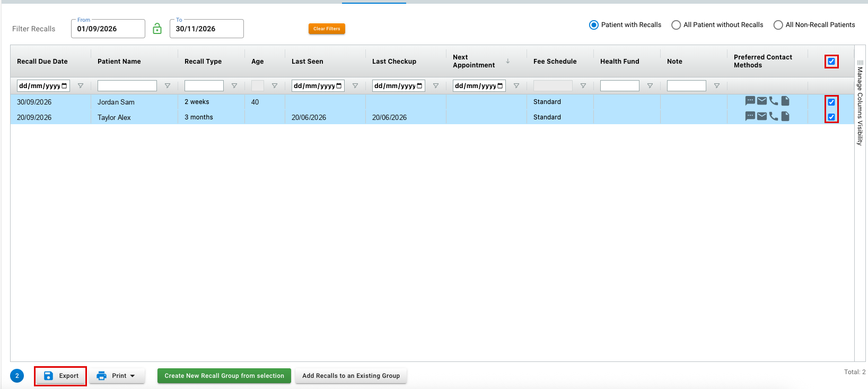
Task: Open the Note column filter funnel
Action: pos(717,85)
